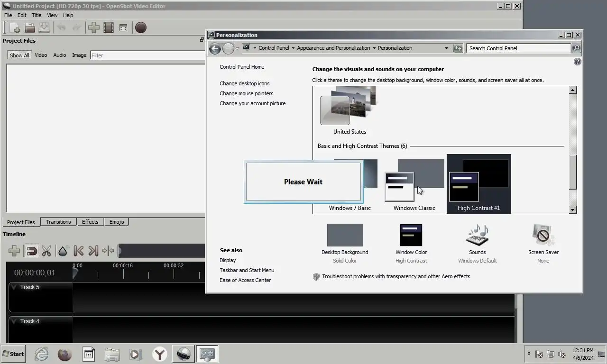Viewport: 607px width, 364px height.
Task: Click the timeline zoom slider handle
Action: click(120, 251)
